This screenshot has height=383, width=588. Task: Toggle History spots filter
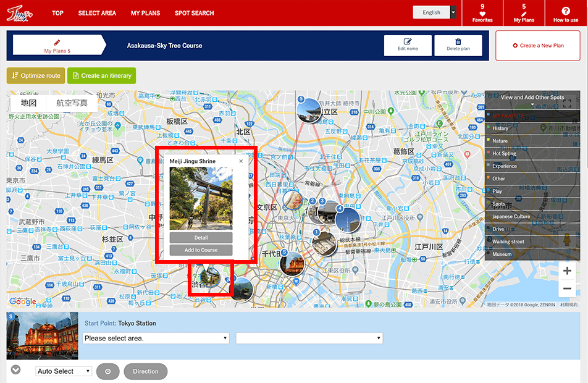[x=532, y=128]
